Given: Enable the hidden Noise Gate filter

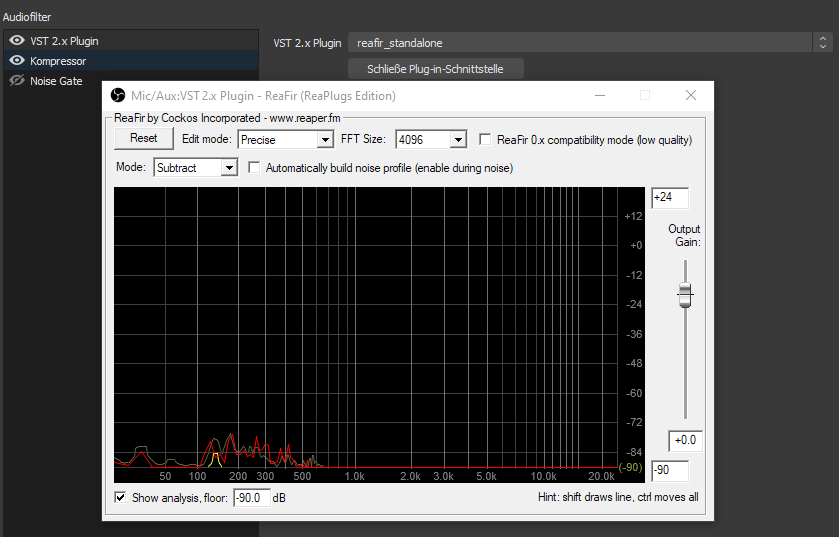Looking at the screenshot, I should 16,81.
